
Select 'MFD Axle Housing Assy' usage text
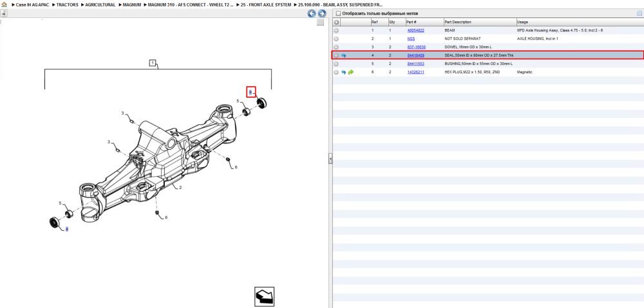point(560,30)
